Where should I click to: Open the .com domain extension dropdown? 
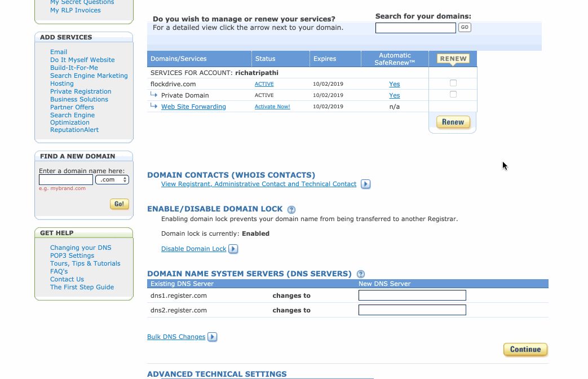tap(112, 180)
